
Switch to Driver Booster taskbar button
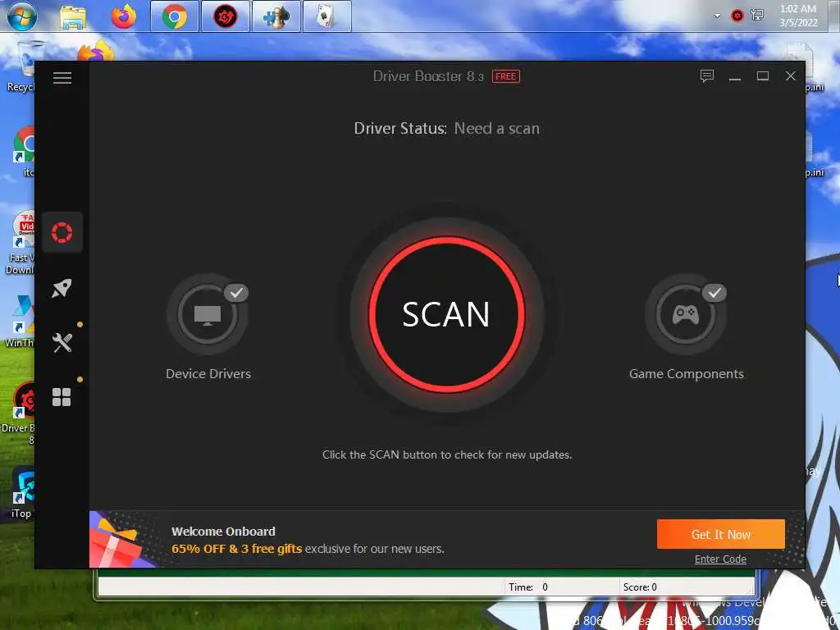(x=225, y=16)
